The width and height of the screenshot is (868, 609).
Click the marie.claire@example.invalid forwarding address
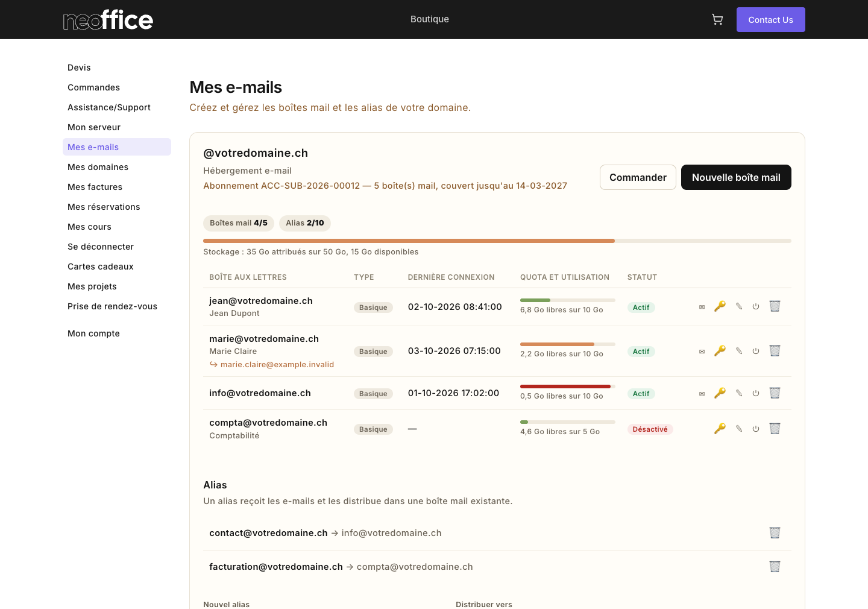277,365
